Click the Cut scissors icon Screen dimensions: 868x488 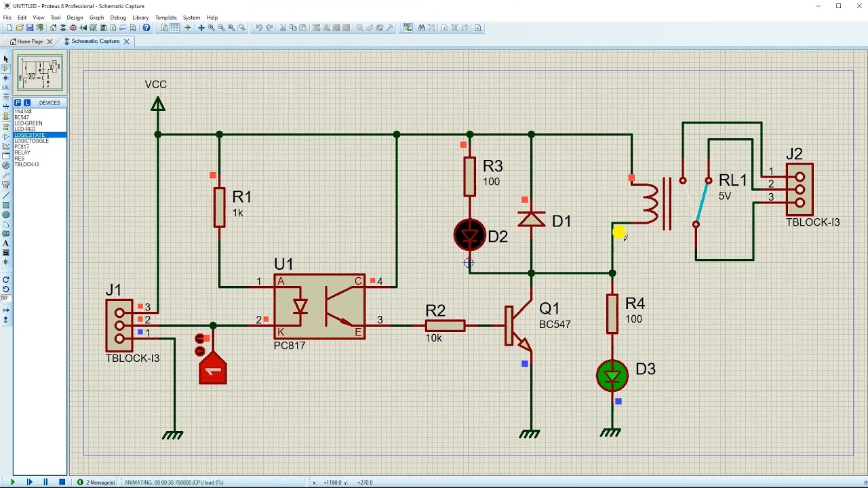pyautogui.click(x=283, y=28)
